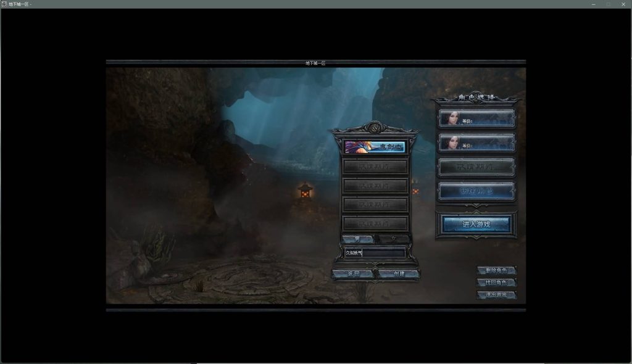Click the app icon in the title bar
The image size is (632, 364).
pos(4,4)
